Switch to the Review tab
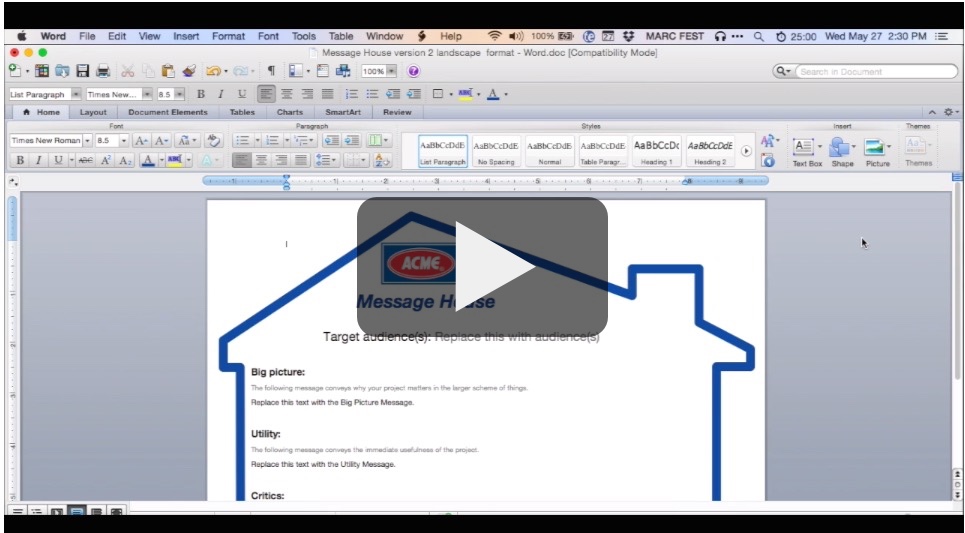The width and height of the screenshot is (965, 533). click(x=397, y=112)
